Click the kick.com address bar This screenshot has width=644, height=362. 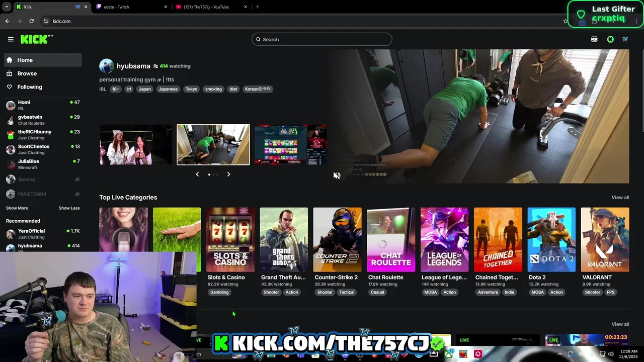click(302, 21)
